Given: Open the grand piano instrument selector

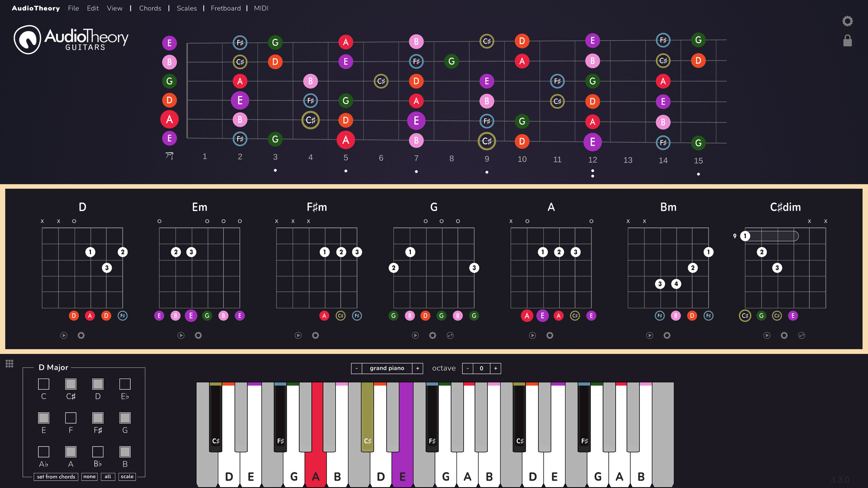Looking at the screenshot, I should pos(387,368).
